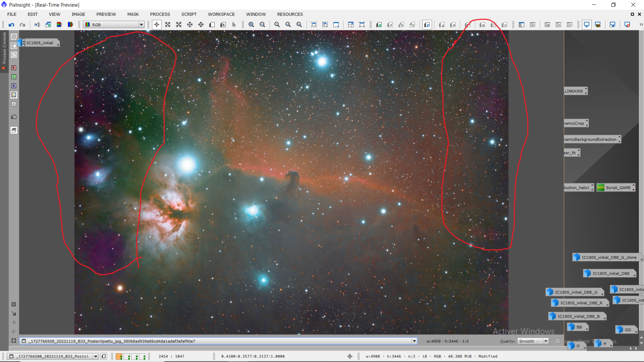Click the status bar crosshair readout icon
The image size is (644, 362).
point(350,356)
